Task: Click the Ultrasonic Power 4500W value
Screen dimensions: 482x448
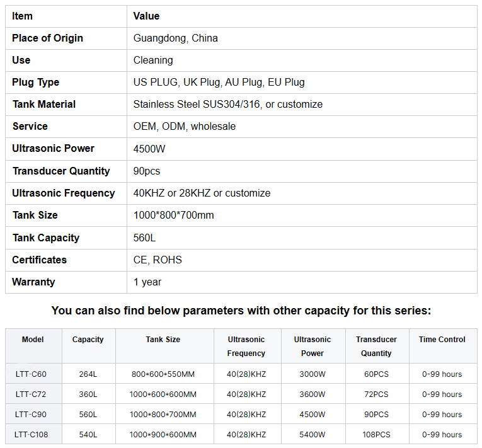Action: pos(149,149)
